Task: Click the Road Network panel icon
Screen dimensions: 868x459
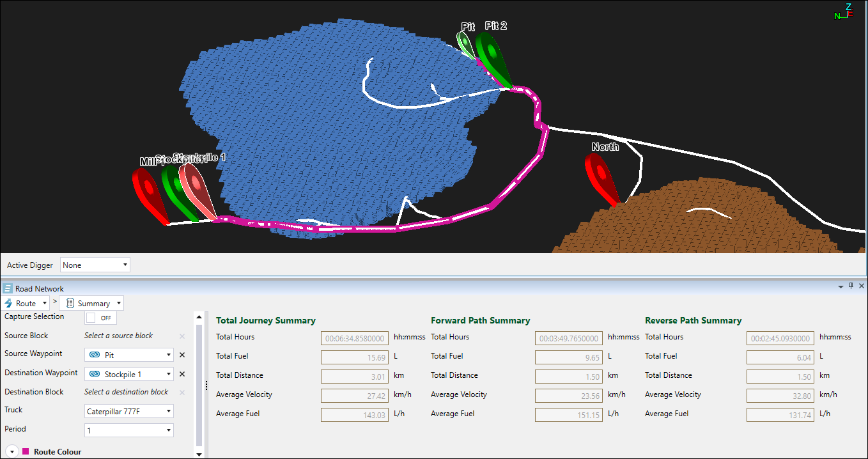Action: click(8, 289)
